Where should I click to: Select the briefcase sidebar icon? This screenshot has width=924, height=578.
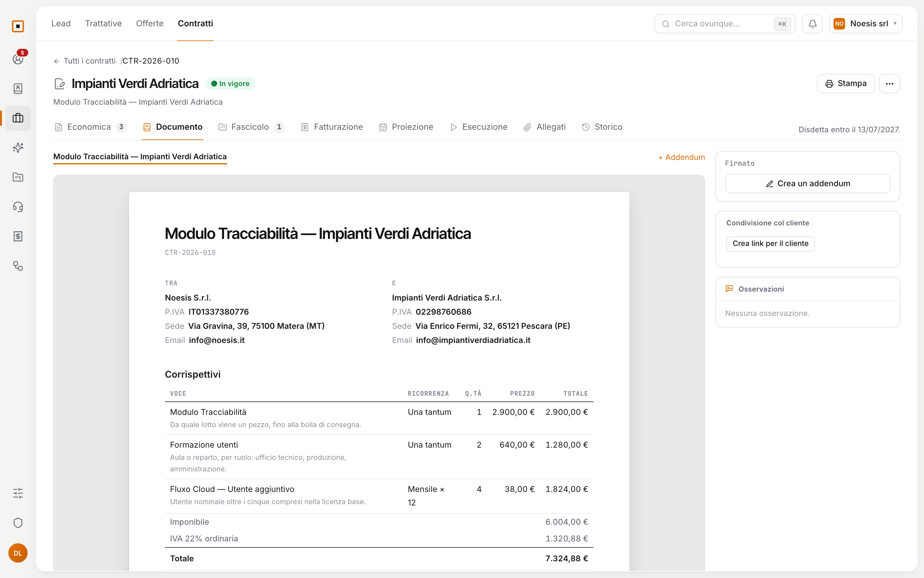[x=18, y=118]
